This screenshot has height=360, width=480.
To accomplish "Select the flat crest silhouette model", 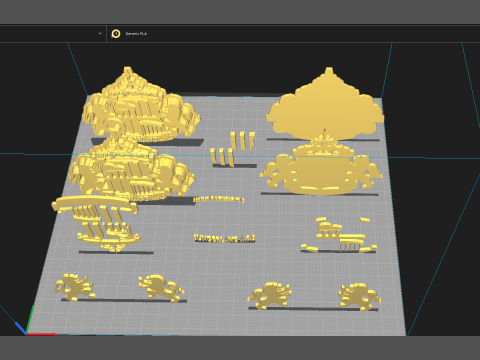I will [x=325, y=104].
